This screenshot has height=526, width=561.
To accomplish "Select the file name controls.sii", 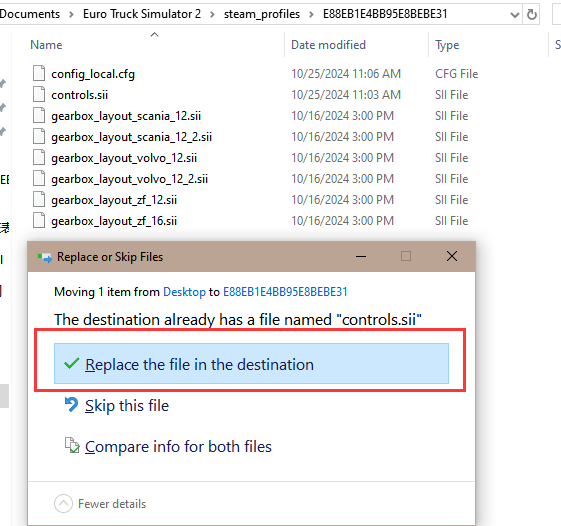I will pyautogui.click(x=79, y=95).
